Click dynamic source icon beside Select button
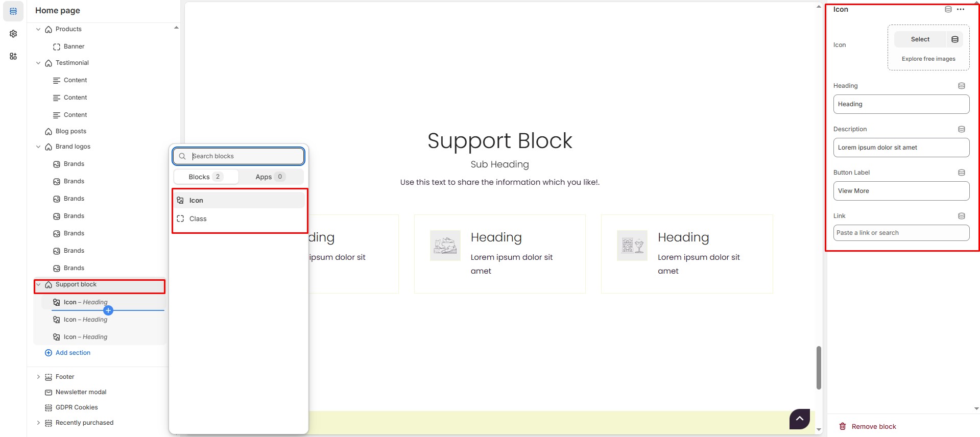Viewport: 980px width, 437px height. pos(955,39)
